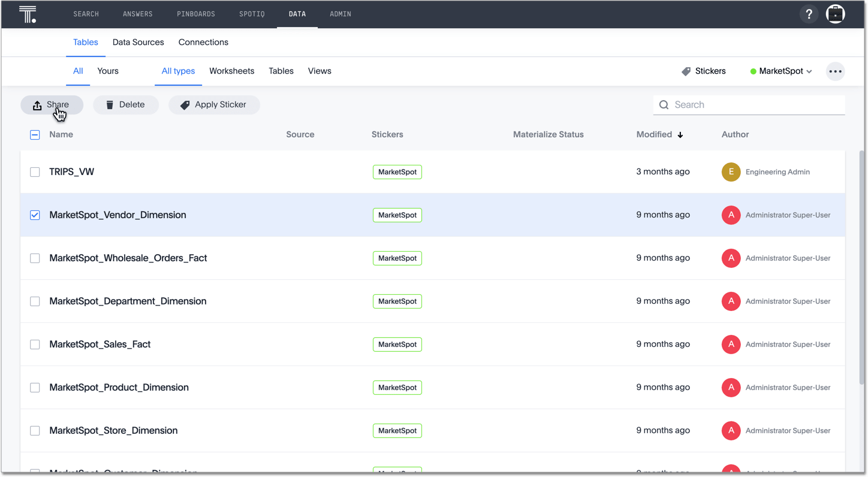Expand the MarketSpot sticker dropdown

[x=781, y=71]
